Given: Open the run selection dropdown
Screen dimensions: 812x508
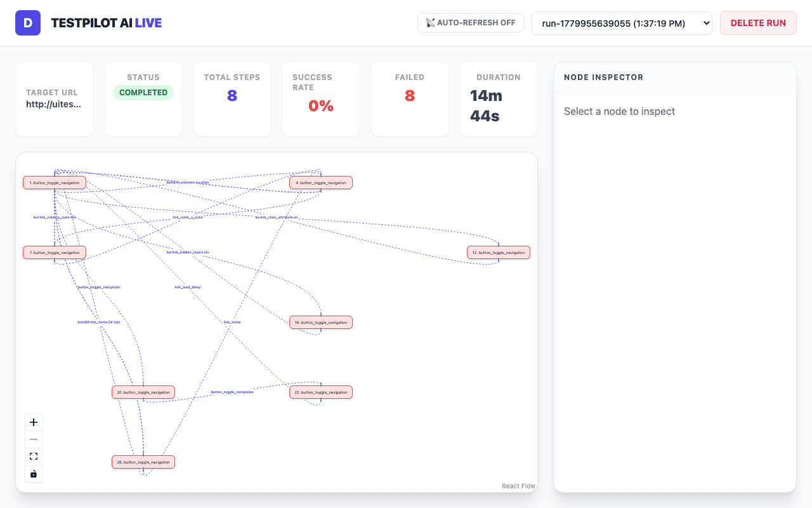Looking at the screenshot, I should [x=622, y=23].
